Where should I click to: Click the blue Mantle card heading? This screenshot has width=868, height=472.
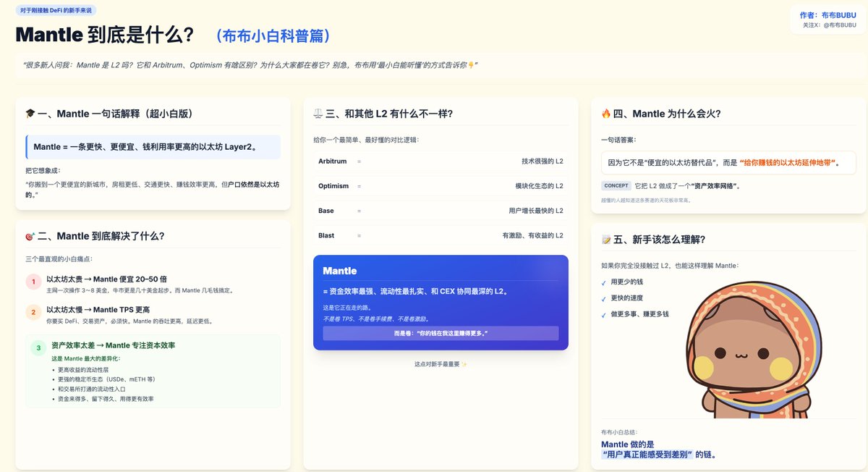click(x=340, y=271)
